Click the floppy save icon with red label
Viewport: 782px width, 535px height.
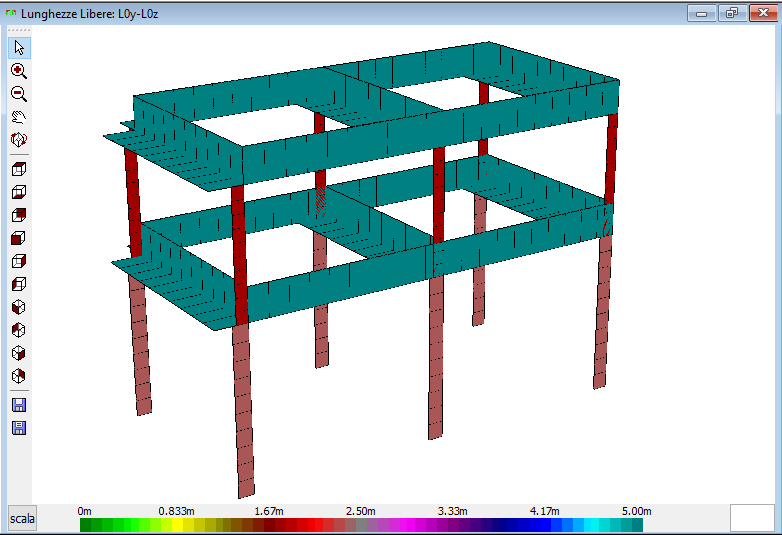pyautogui.click(x=19, y=428)
